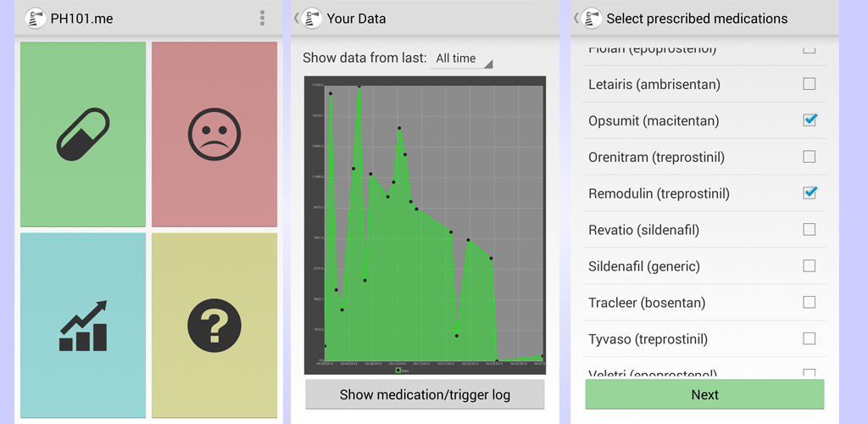The image size is (868, 424).
Task: Check the Sildenafil (generic) checkbox
Action: pos(810,266)
